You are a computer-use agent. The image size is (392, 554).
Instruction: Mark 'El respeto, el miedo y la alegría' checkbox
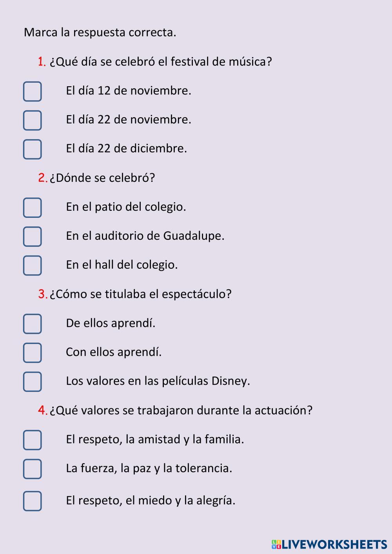pyautogui.click(x=32, y=501)
